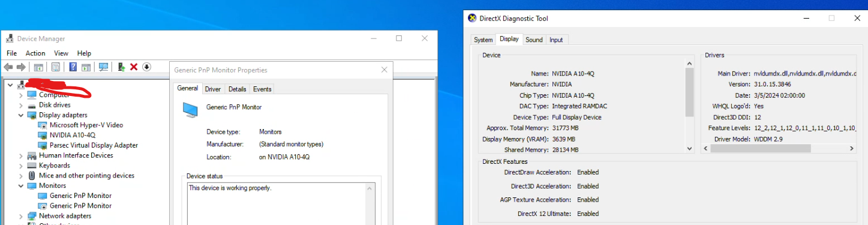This screenshot has width=868, height=225.
Task: Select the Display tab in DirectX tool
Action: click(509, 39)
